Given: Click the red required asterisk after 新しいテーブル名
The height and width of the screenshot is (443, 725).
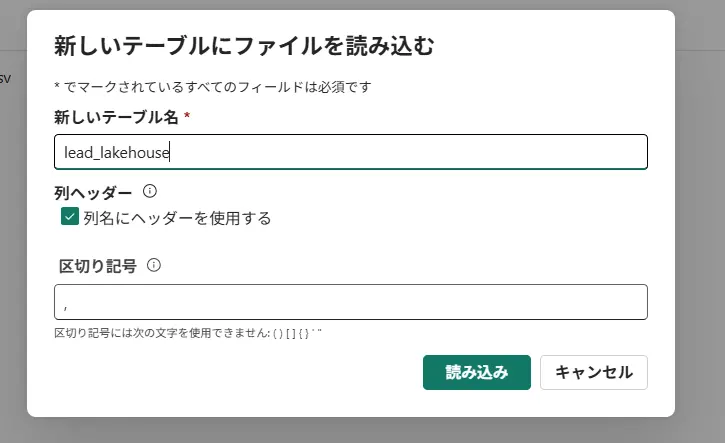Looking at the screenshot, I should pyautogui.click(x=187, y=117).
